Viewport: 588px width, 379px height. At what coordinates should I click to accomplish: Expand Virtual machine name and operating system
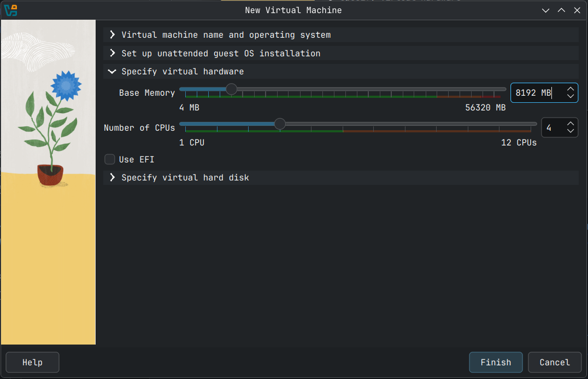(226, 35)
